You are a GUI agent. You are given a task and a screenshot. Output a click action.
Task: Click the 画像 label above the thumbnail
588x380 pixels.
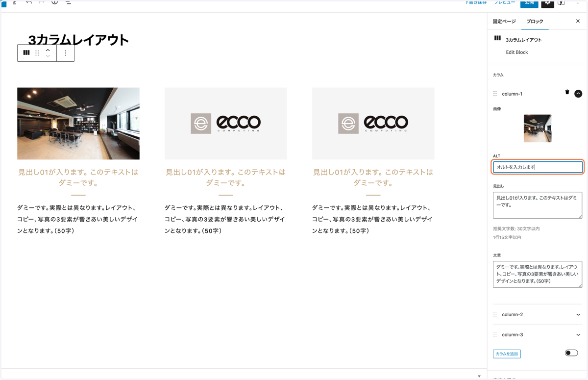[497, 109]
